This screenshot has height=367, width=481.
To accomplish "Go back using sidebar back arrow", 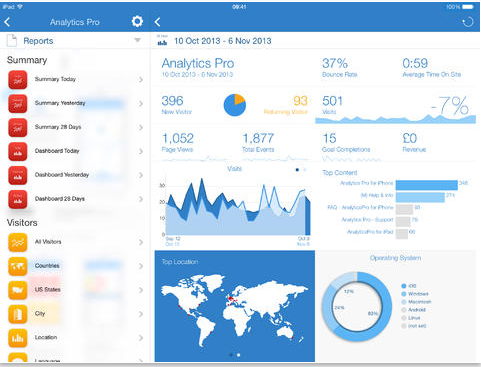I will [7, 22].
